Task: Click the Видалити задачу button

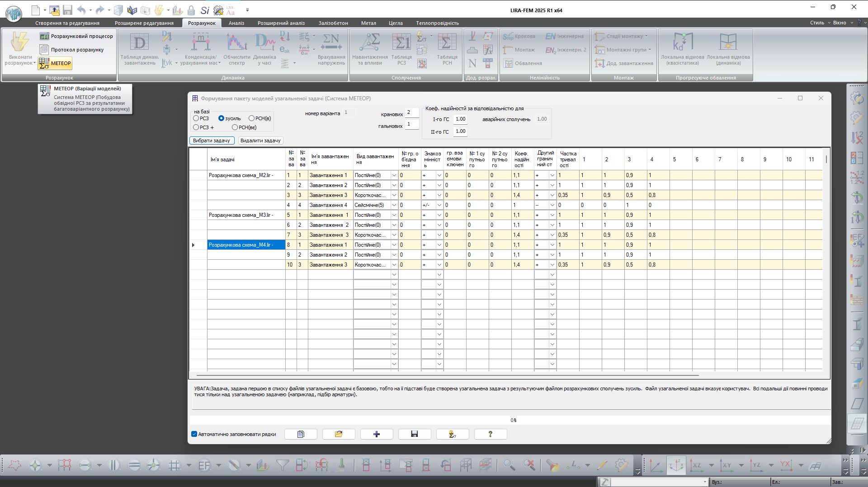Action: [260, 140]
